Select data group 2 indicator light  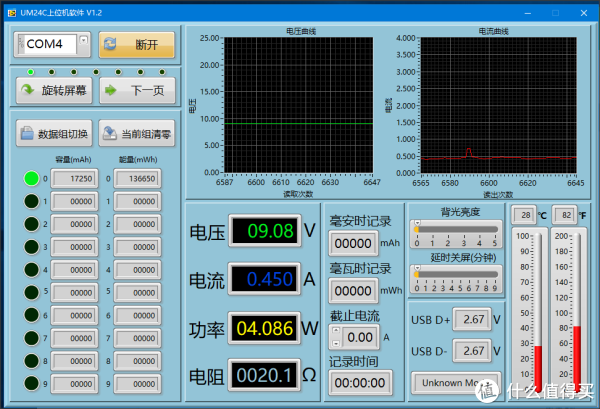[x=31, y=224]
